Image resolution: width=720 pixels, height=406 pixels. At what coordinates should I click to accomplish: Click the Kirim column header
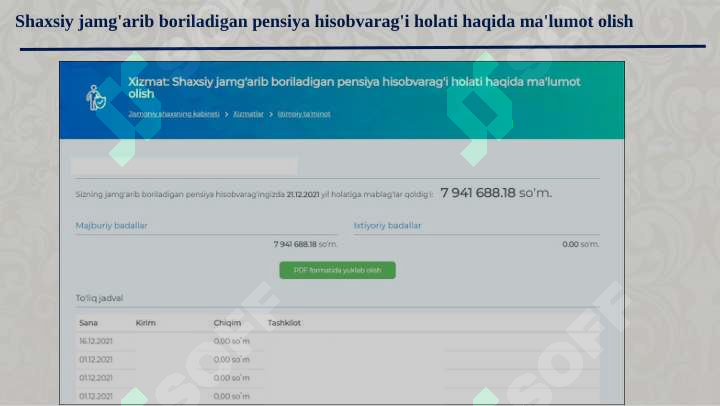(146, 323)
